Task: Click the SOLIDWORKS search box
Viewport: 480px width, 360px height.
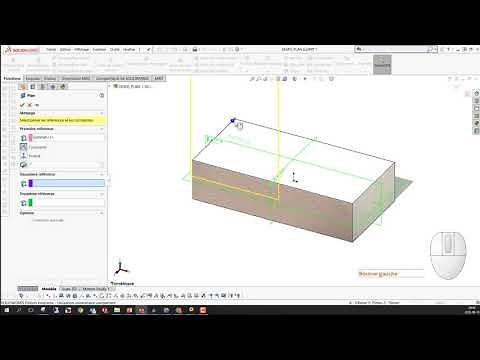Action: (x=395, y=49)
